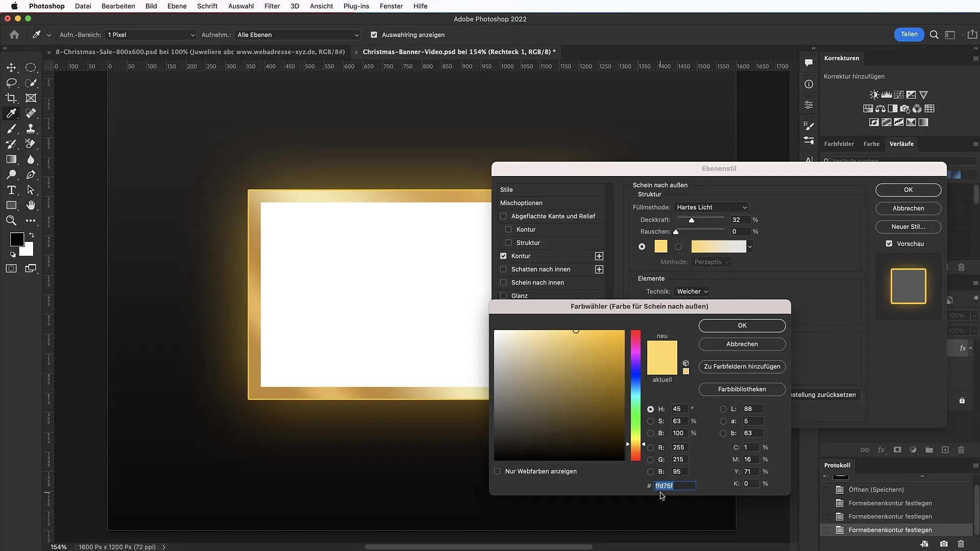Select the Lasso tool
This screenshot has width=980, height=551.
click(11, 83)
